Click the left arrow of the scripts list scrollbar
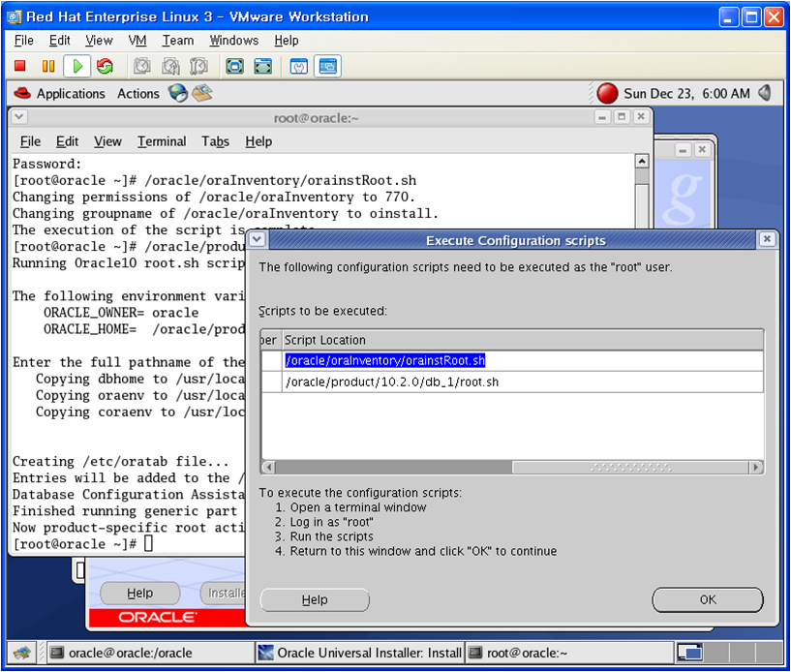 [269, 467]
